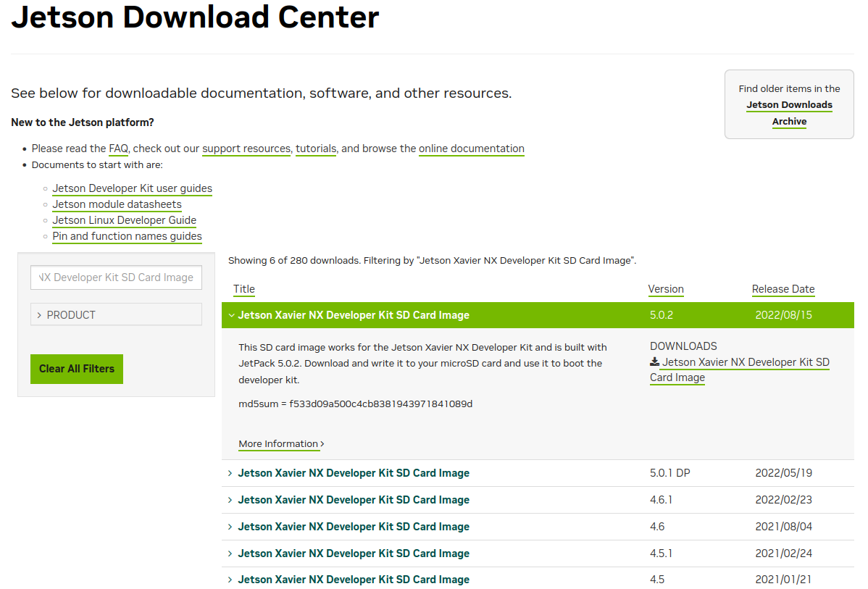
Task: Sort the list by Version column
Action: tap(666, 289)
